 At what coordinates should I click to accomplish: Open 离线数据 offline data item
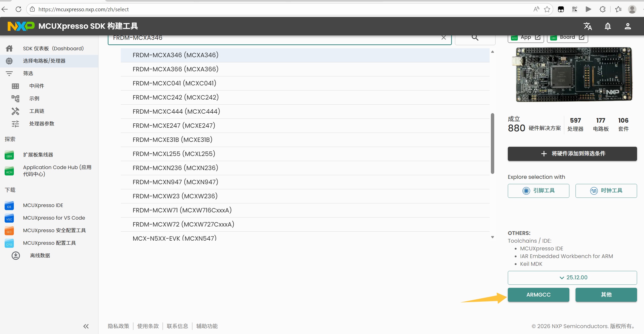(49, 256)
